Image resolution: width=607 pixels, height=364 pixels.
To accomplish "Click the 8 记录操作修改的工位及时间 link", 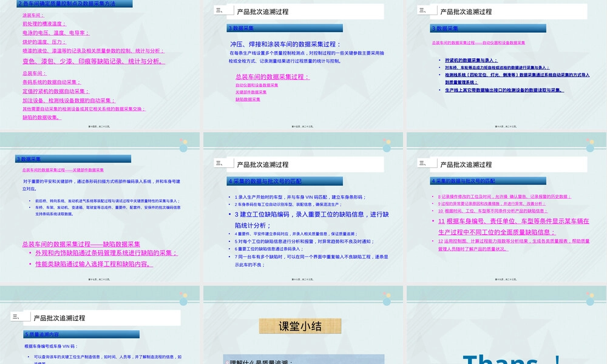I will pos(504,197).
